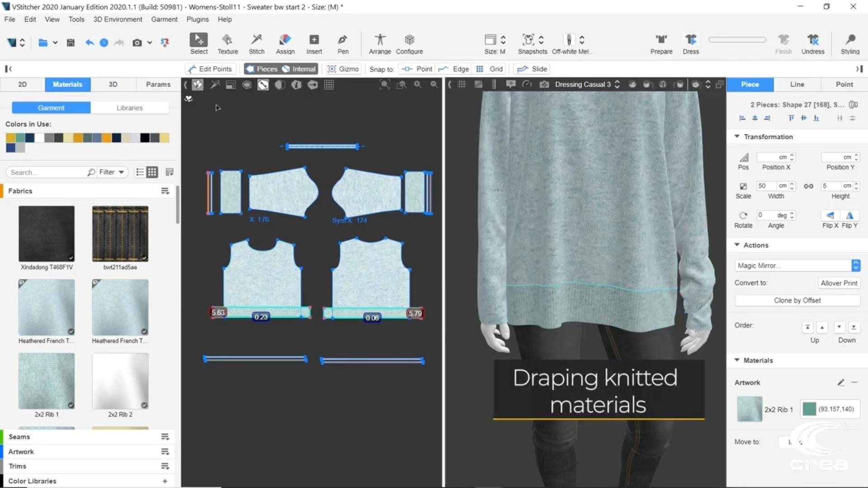The image size is (868, 488).
Task: Click the Edit Points button
Action: coord(211,69)
